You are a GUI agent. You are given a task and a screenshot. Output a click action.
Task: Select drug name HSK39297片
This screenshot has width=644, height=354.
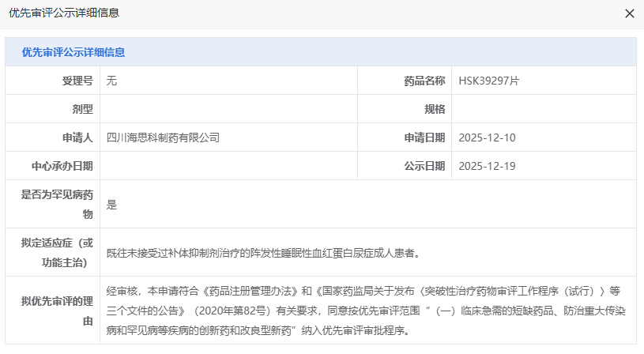click(489, 81)
